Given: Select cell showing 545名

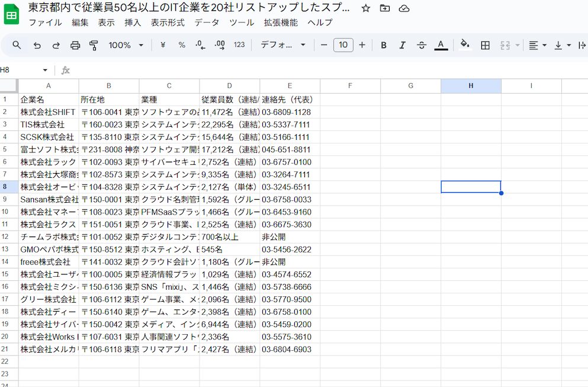Looking at the screenshot, I should click(x=230, y=250).
